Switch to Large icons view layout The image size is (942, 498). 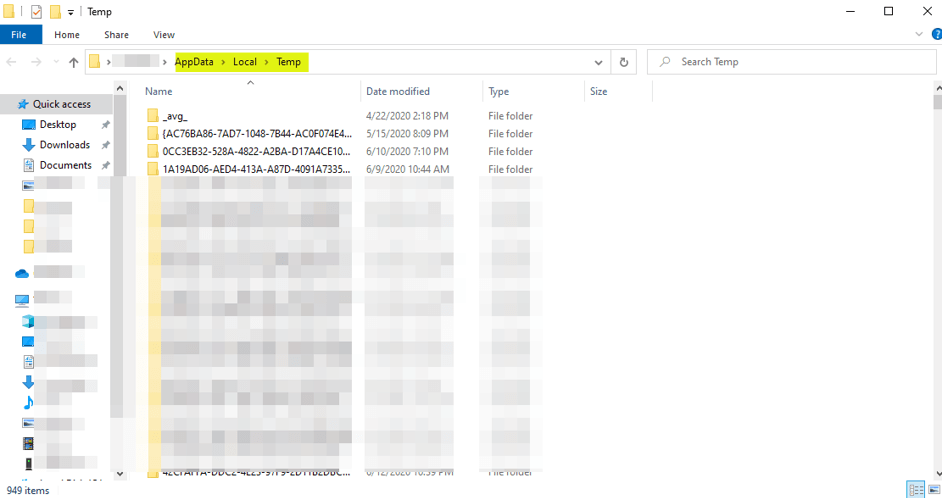click(x=934, y=490)
